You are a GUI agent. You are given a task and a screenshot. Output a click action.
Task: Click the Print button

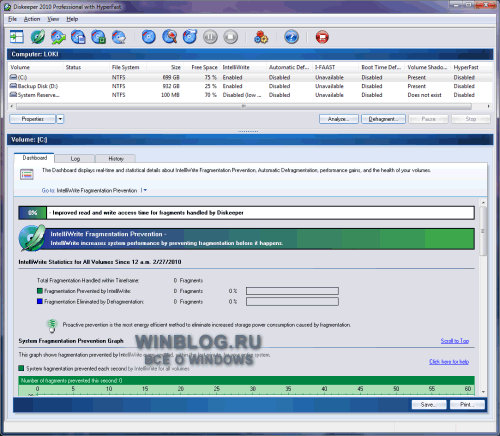[467, 405]
